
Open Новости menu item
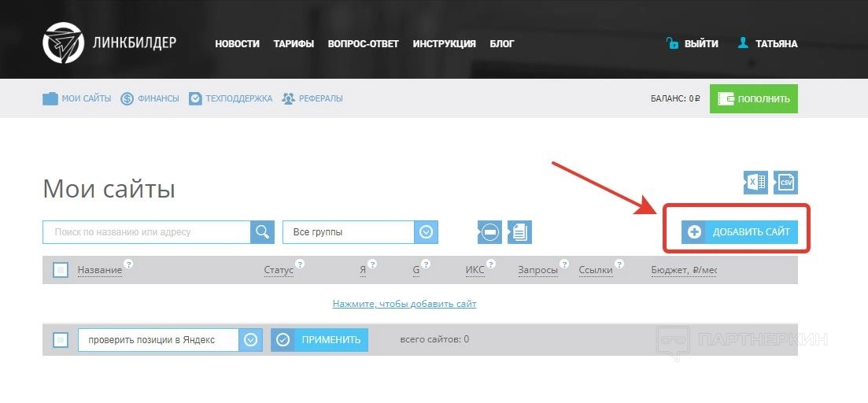tap(237, 44)
